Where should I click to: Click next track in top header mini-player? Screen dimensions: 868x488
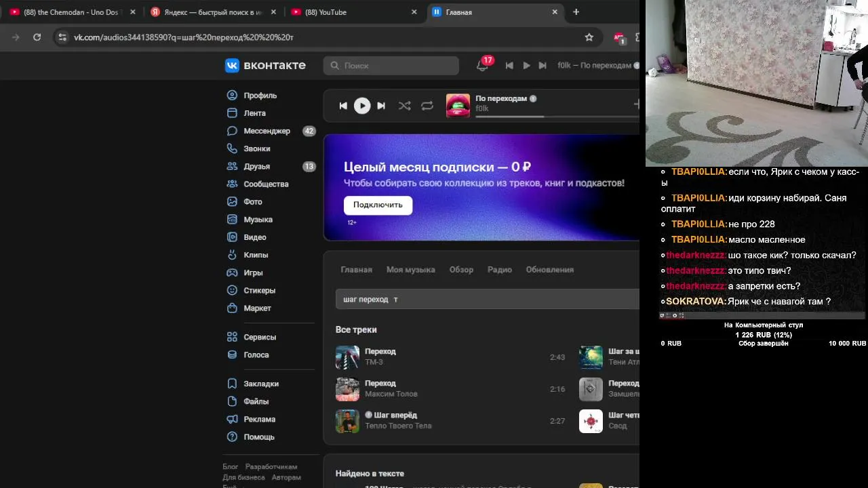[542, 65]
